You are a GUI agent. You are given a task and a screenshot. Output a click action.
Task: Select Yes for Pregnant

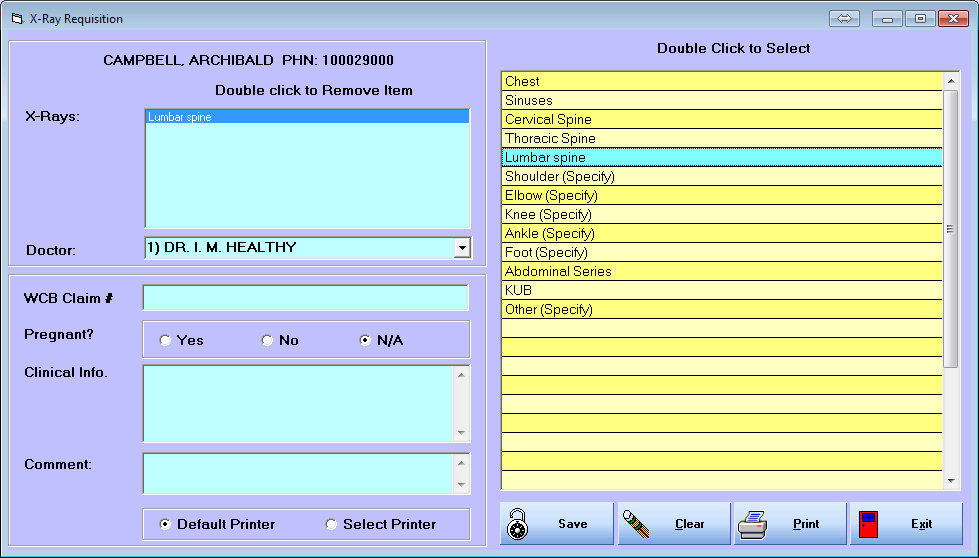[165, 341]
